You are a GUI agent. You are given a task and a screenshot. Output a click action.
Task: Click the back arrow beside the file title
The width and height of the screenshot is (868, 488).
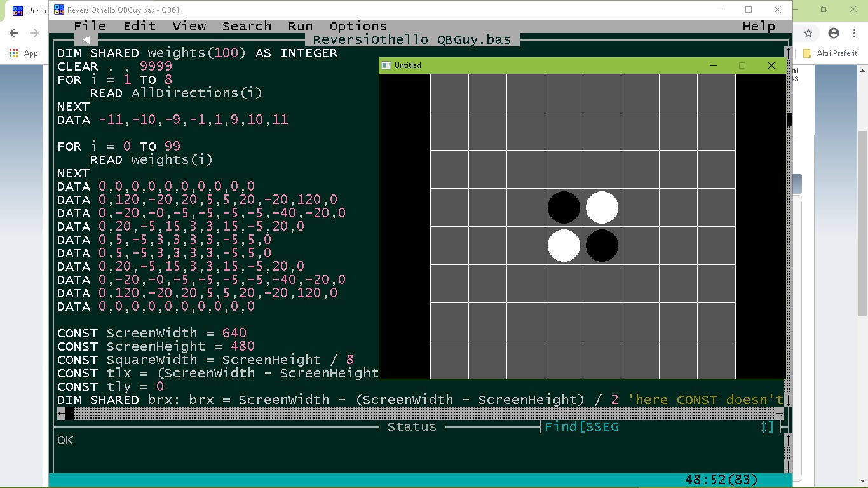click(86, 39)
